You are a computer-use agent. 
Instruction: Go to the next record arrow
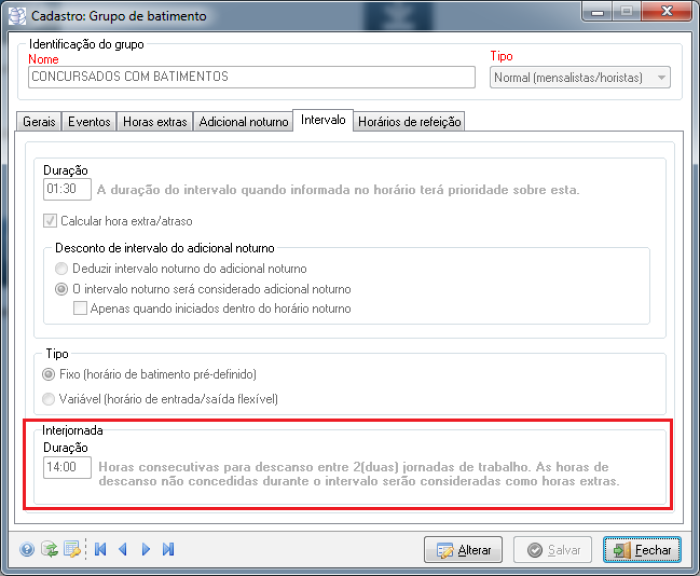tap(146, 549)
